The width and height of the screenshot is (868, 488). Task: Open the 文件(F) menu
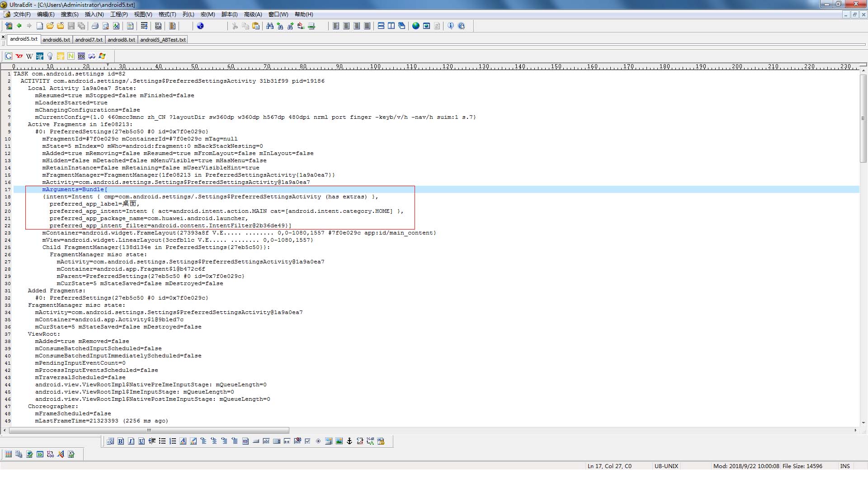tap(22, 14)
